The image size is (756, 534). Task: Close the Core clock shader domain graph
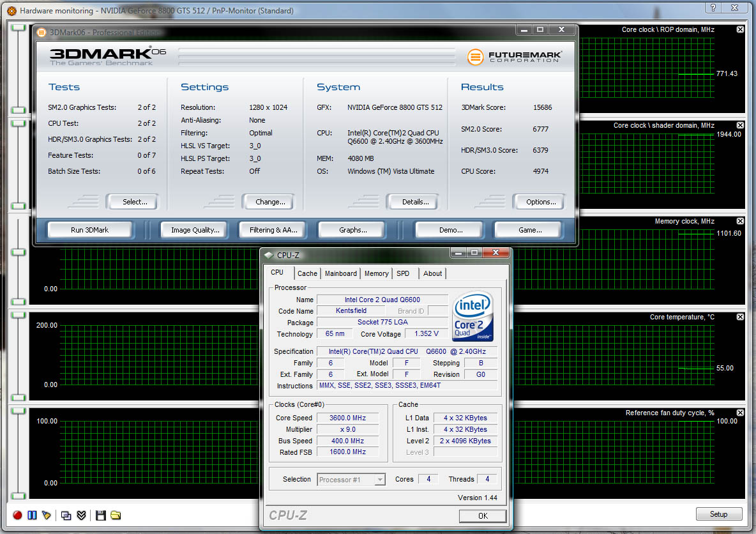[x=740, y=125]
